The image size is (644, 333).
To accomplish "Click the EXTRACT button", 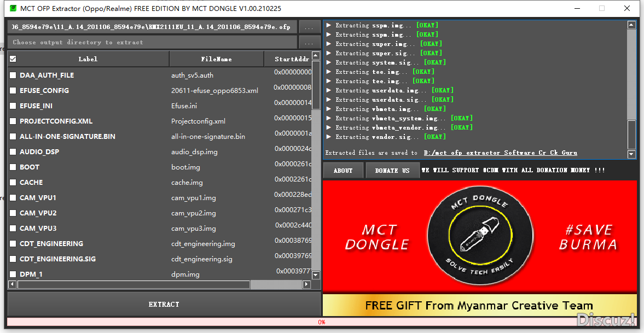I will click(x=164, y=304).
